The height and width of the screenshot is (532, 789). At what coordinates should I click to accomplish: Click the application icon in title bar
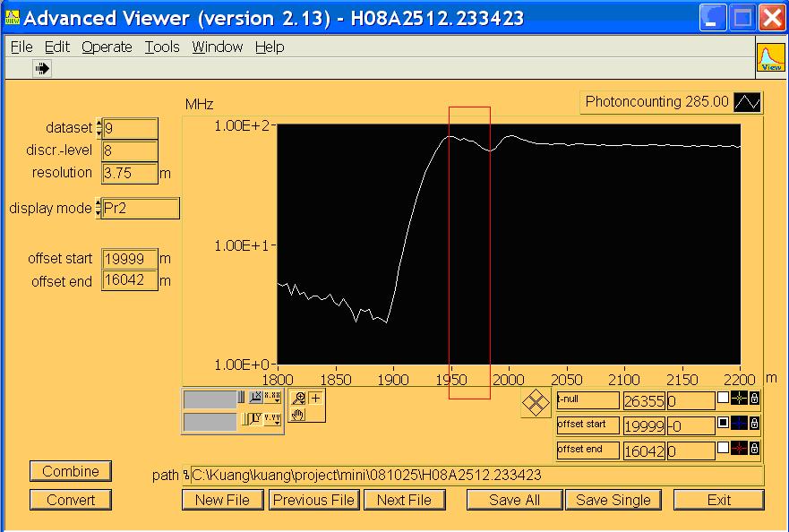(12, 18)
